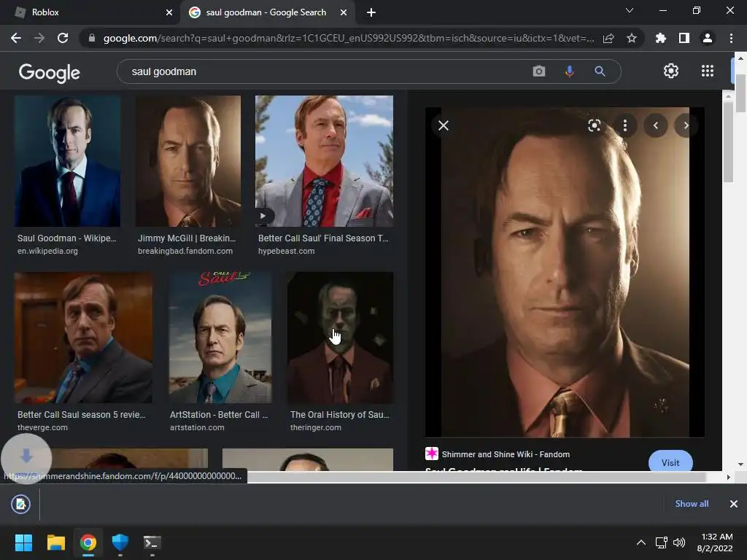The height and width of the screenshot is (560, 747).
Task: Select the saul goodman Google Search tab
Action: [x=267, y=12]
